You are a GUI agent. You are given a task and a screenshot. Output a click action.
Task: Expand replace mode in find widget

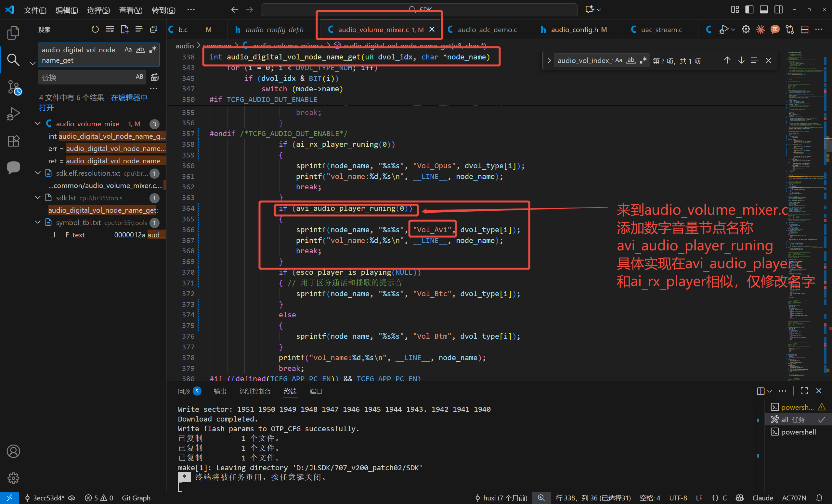pos(549,60)
